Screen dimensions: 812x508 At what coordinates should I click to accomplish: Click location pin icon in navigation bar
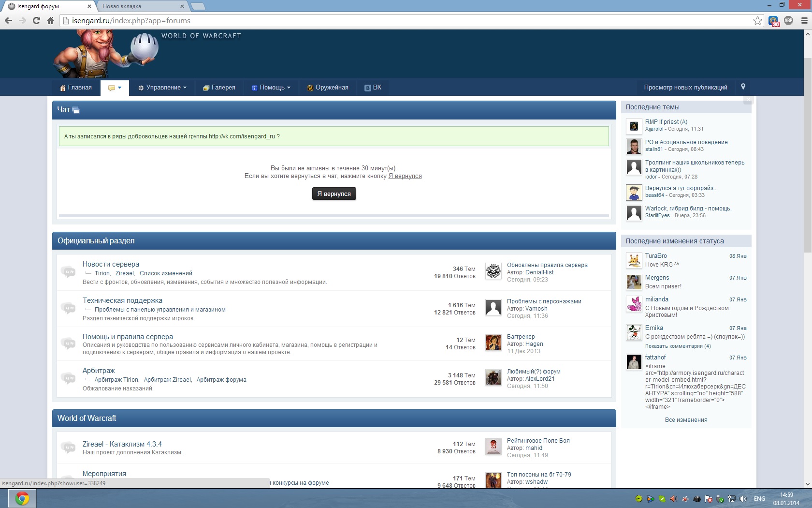[x=743, y=87]
